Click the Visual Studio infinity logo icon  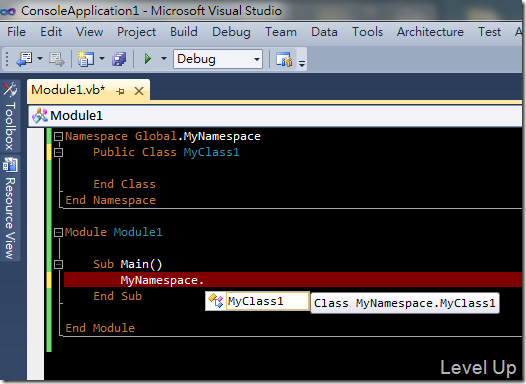pos(8,11)
